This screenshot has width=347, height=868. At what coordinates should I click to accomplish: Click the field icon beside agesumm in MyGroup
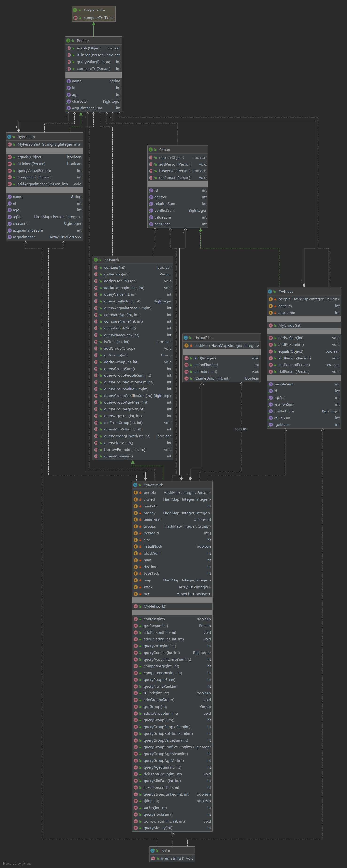pos(270,313)
